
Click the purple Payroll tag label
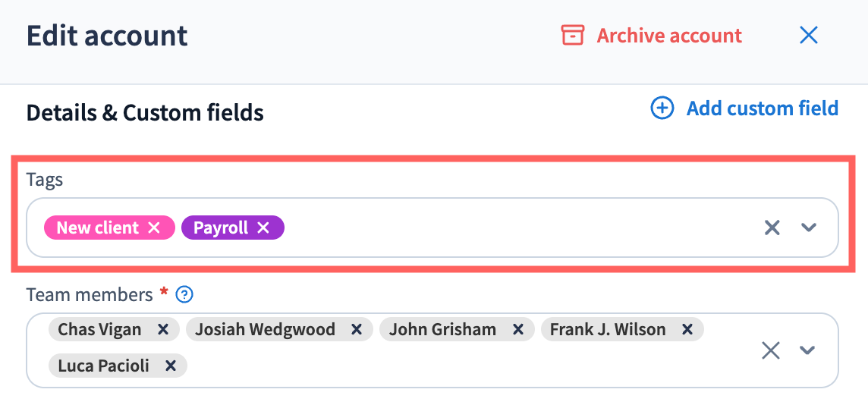click(221, 228)
